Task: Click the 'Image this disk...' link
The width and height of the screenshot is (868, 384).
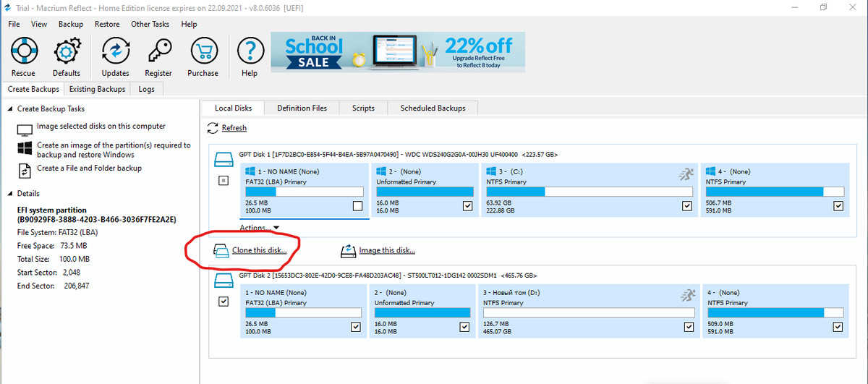Action: 388,250
